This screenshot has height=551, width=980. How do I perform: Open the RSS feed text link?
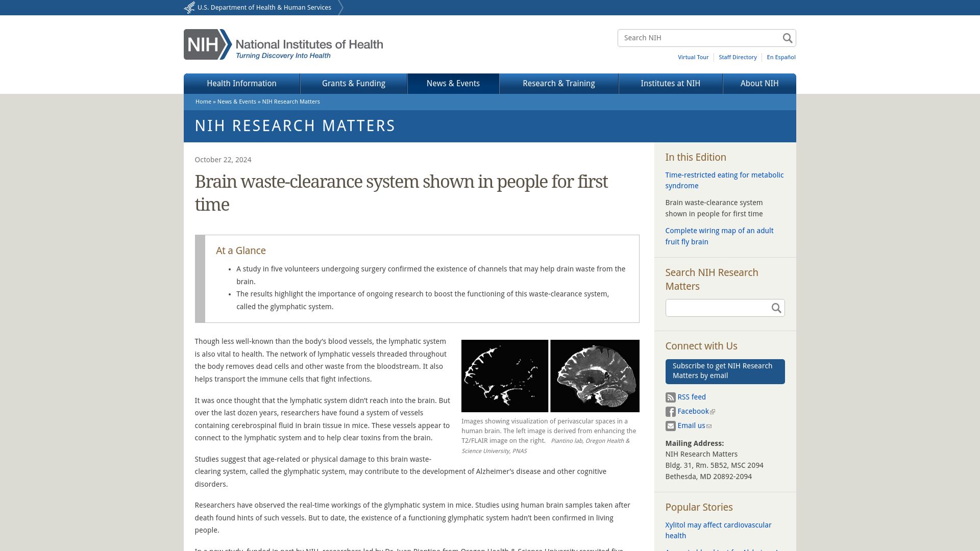click(x=692, y=397)
